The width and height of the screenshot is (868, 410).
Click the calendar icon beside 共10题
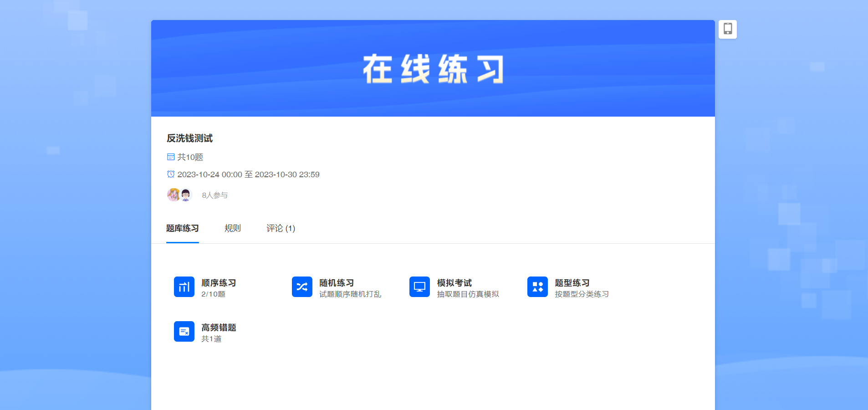(171, 157)
